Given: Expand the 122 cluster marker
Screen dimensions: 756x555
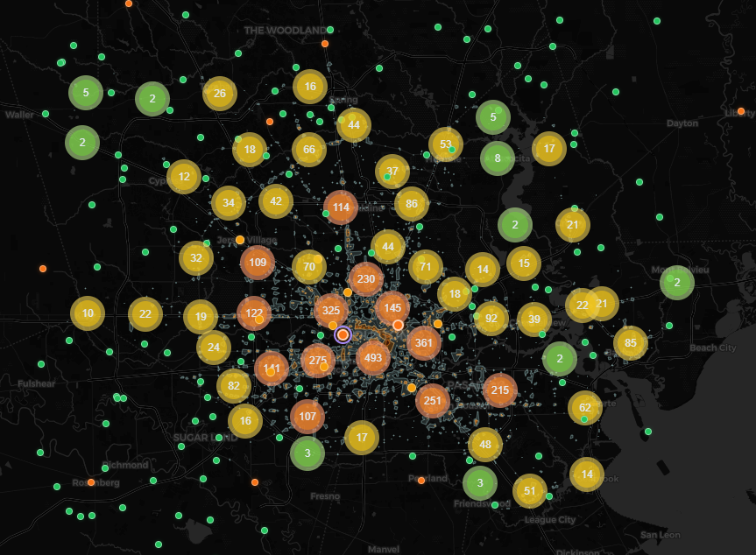Looking at the screenshot, I should [254, 313].
